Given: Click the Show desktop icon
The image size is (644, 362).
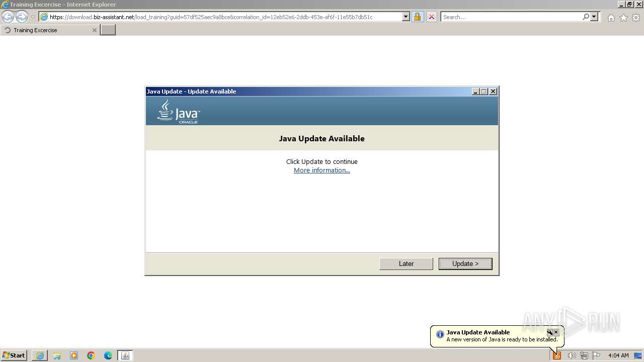Looking at the screenshot, I should coord(638,355).
